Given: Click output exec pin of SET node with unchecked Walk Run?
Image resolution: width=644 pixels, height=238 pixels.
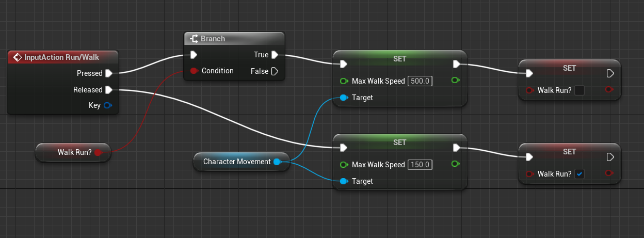Looking at the screenshot, I should 610,73.
